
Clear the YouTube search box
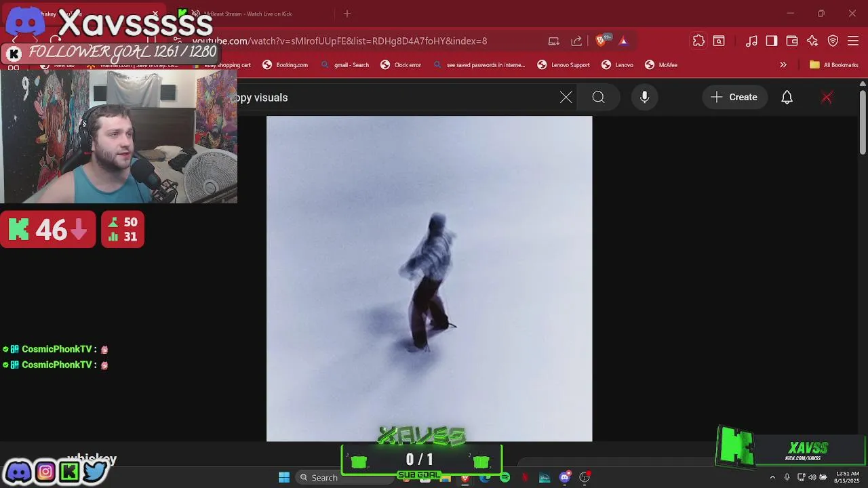coord(566,98)
